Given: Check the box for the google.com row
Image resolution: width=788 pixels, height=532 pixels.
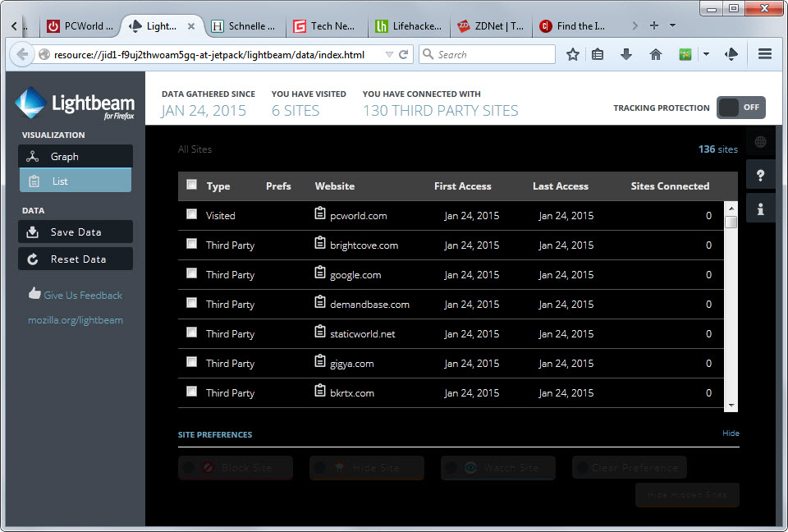Looking at the screenshot, I should tap(191, 273).
